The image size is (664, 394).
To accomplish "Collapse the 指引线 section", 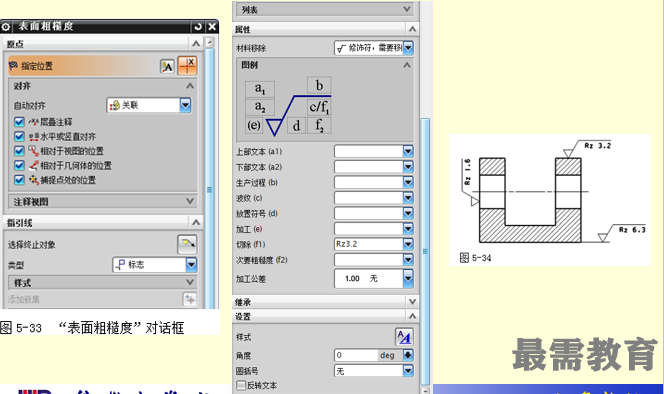I will click(x=196, y=222).
